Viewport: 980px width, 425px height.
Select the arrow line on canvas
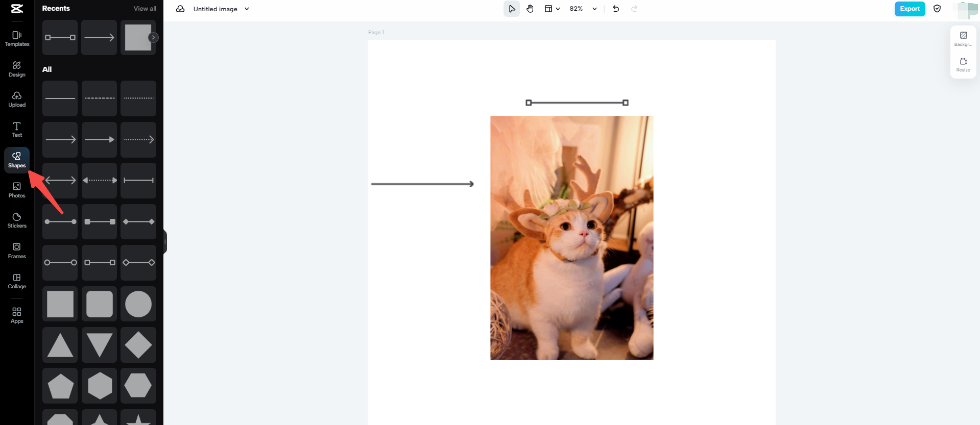422,184
